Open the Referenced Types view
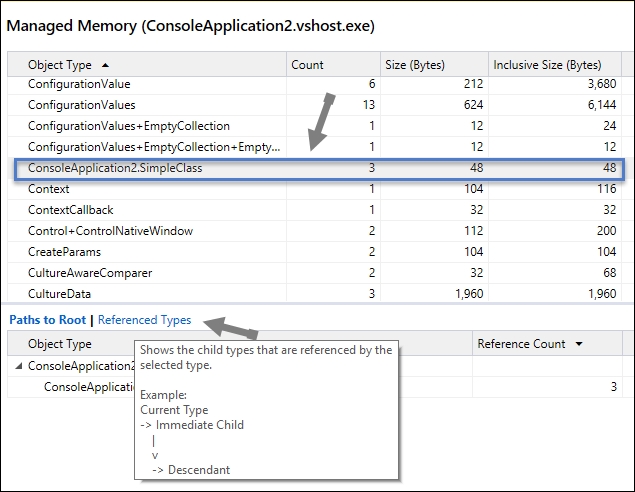The image size is (635, 492). point(145,320)
